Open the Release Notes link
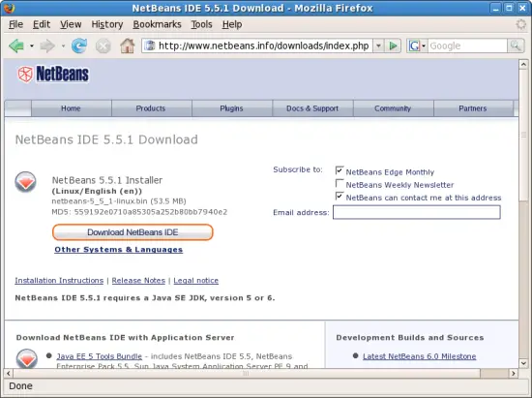The height and width of the screenshot is (398, 532). [x=138, y=281]
